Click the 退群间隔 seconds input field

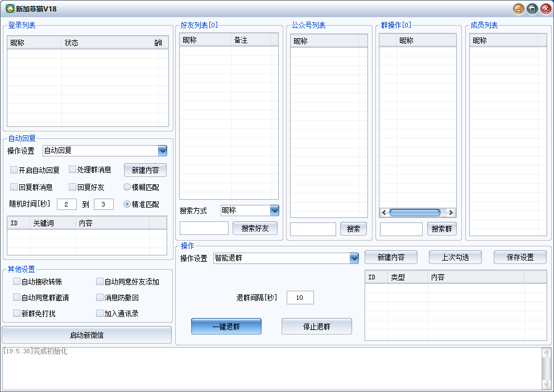coord(300,298)
